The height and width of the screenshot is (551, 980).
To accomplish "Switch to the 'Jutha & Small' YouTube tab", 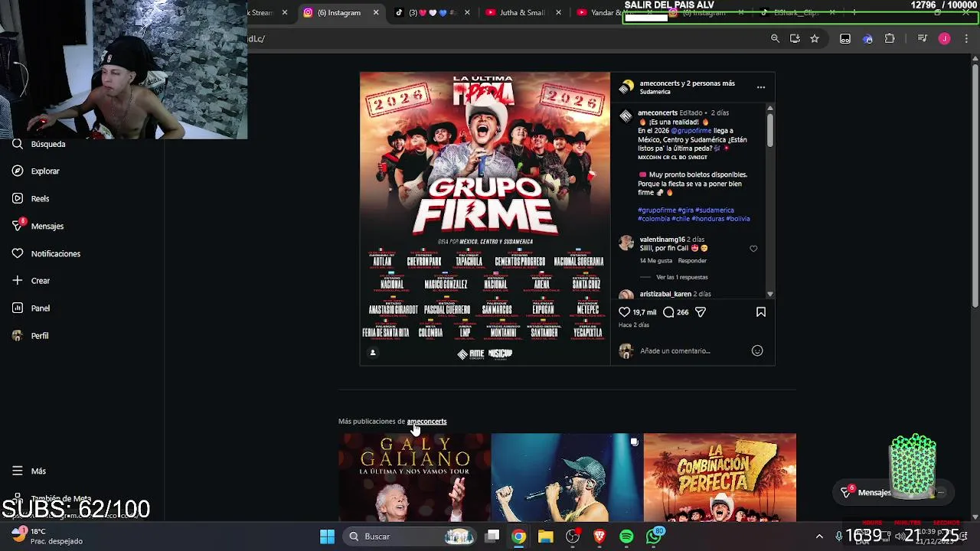I will click(x=522, y=12).
